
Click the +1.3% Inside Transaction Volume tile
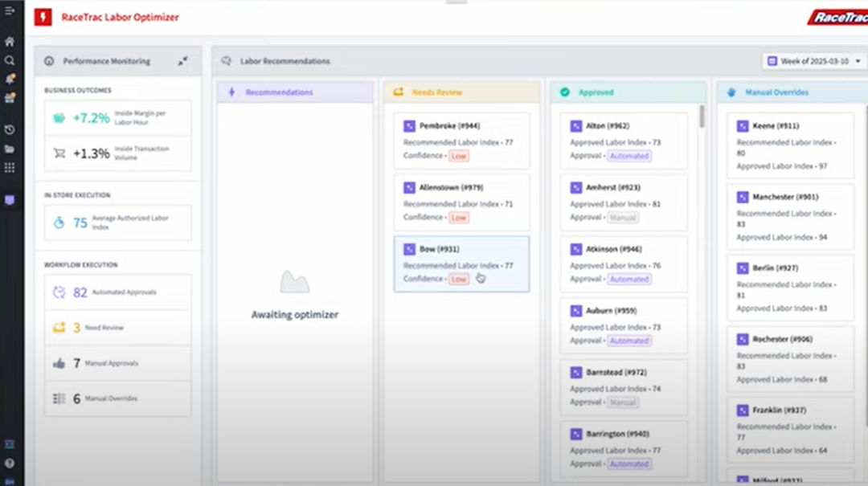click(x=118, y=153)
